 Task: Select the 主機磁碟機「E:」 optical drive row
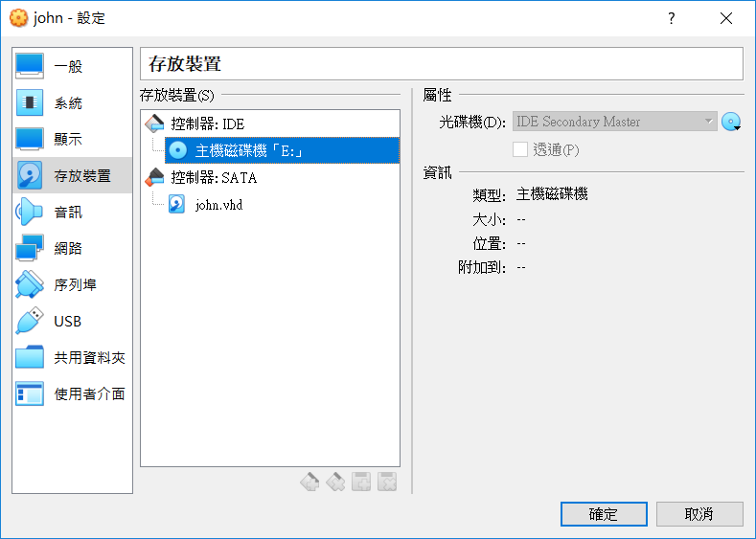(x=282, y=150)
